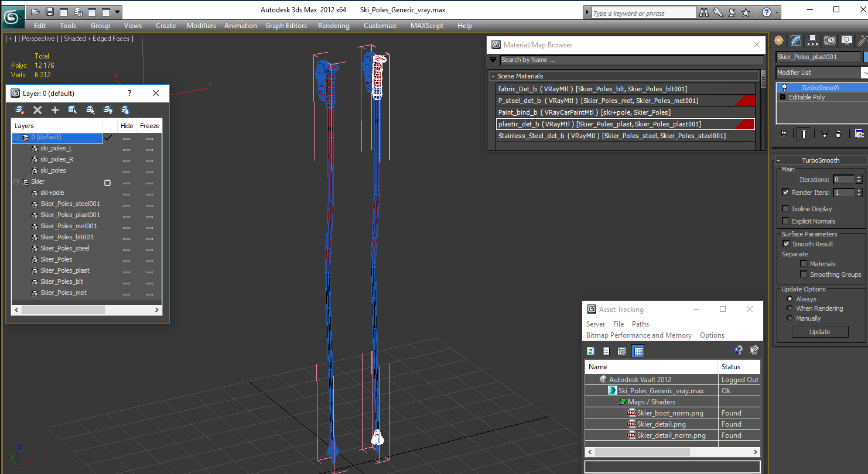
Task: Click Configure Modifier Sets icon
Action: tap(859, 134)
